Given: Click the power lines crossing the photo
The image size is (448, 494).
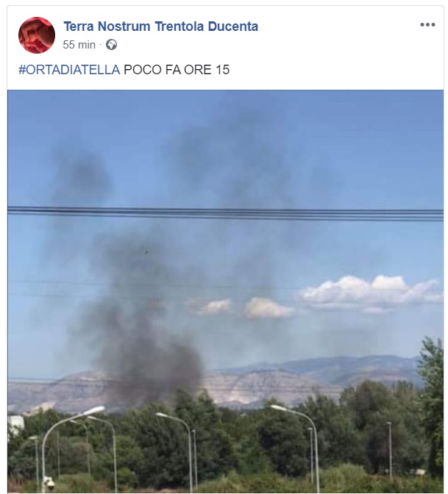Looking at the screenshot, I should [x=225, y=213].
